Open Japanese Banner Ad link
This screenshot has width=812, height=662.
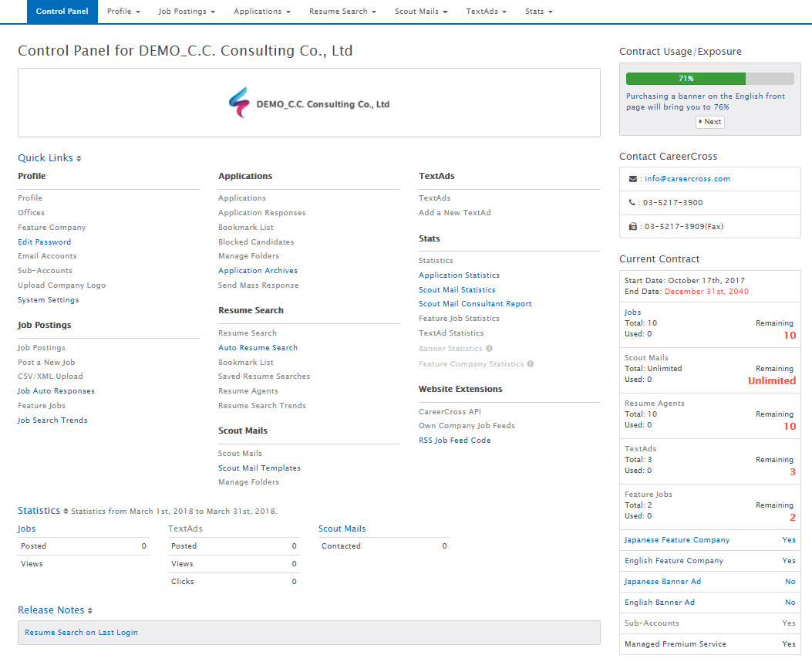coord(662,581)
